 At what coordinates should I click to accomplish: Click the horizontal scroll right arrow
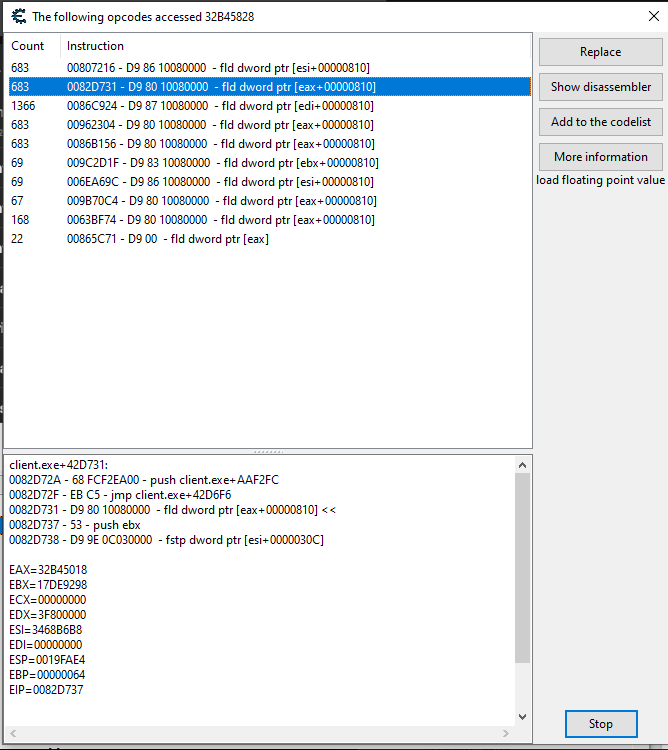[x=506, y=733]
